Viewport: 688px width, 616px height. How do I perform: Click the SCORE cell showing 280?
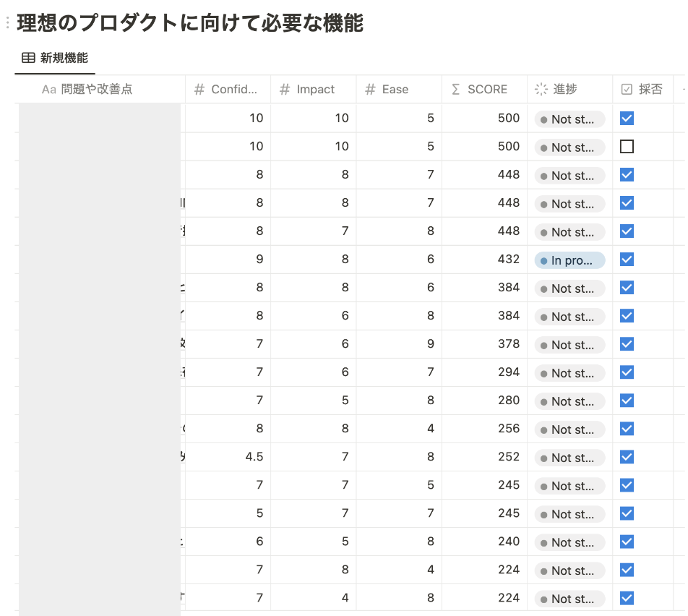(484, 400)
